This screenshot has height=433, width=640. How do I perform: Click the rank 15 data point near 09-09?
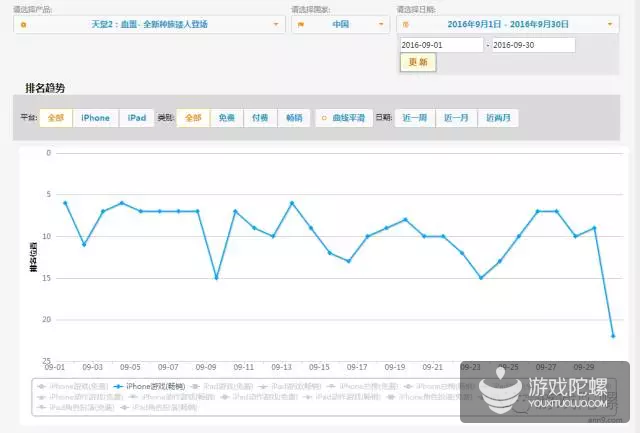click(216, 278)
